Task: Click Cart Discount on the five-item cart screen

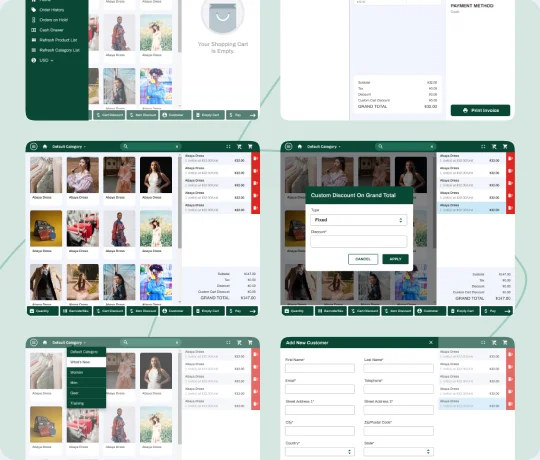Action: pos(109,311)
